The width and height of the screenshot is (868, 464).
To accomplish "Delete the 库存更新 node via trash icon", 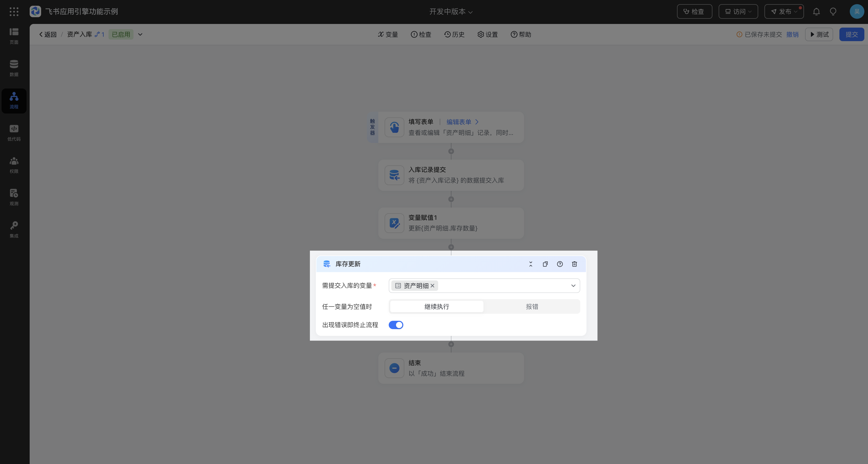I will 574,264.
